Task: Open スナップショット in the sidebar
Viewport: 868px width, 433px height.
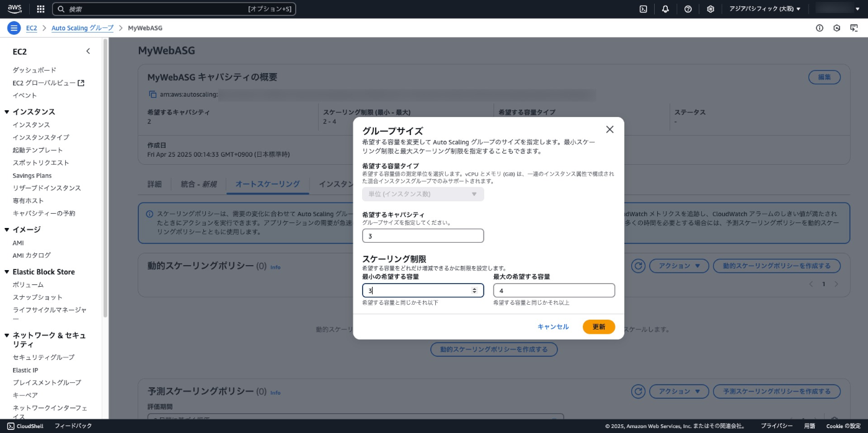Action: pyautogui.click(x=38, y=297)
